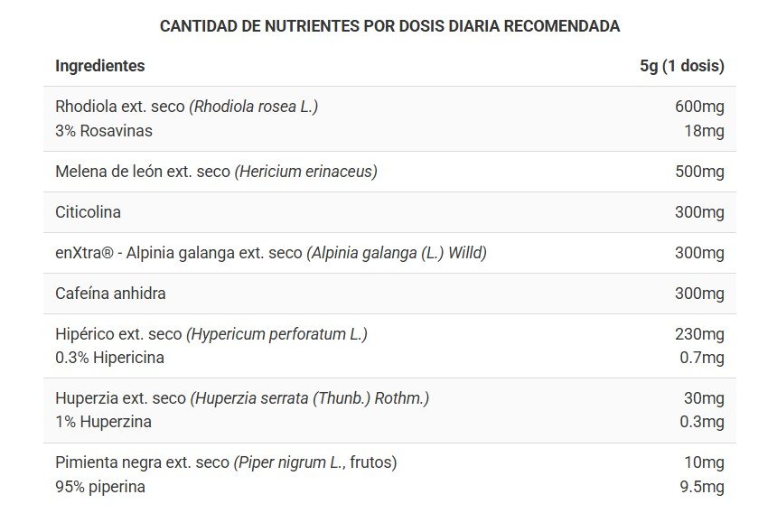The width and height of the screenshot is (777, 532).
Task: Click the 600mg value for Rhodiola
Action: [x=699, y=107]
